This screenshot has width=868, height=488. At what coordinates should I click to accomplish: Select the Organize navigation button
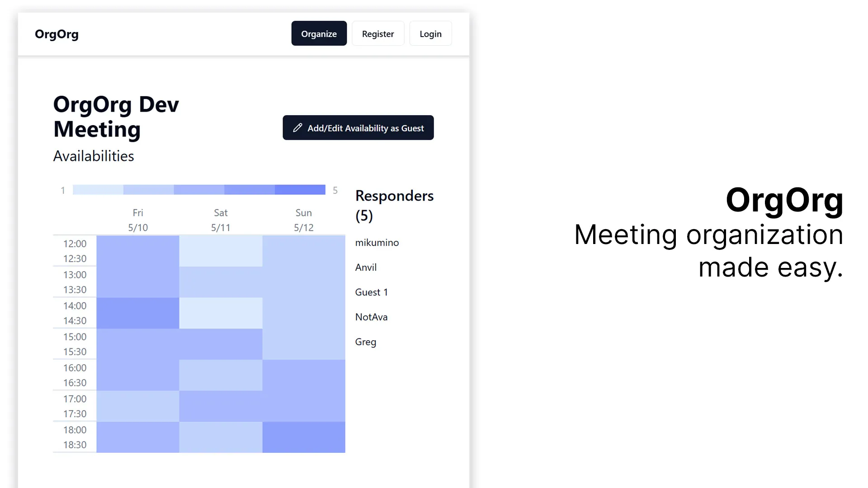318,33
